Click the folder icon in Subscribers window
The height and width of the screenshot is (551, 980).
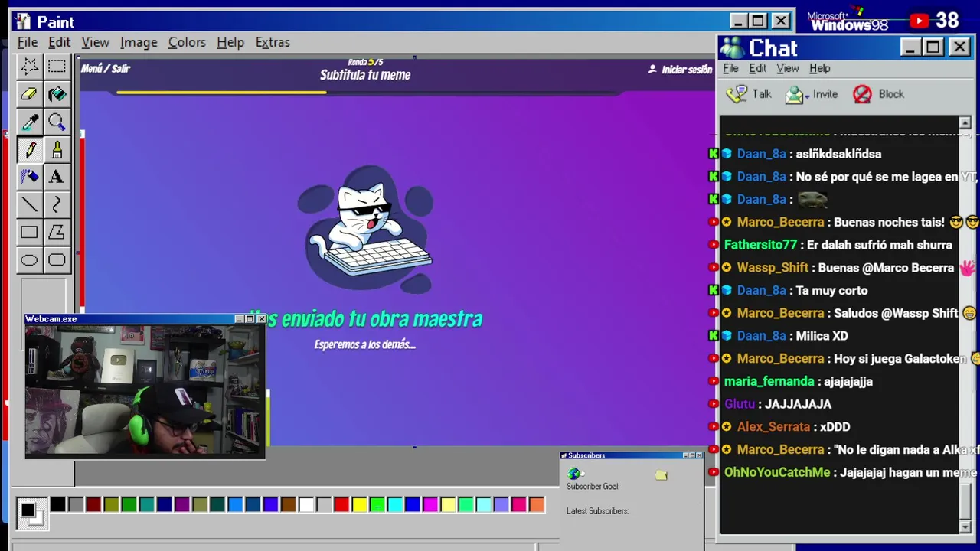tap(661, 475)
